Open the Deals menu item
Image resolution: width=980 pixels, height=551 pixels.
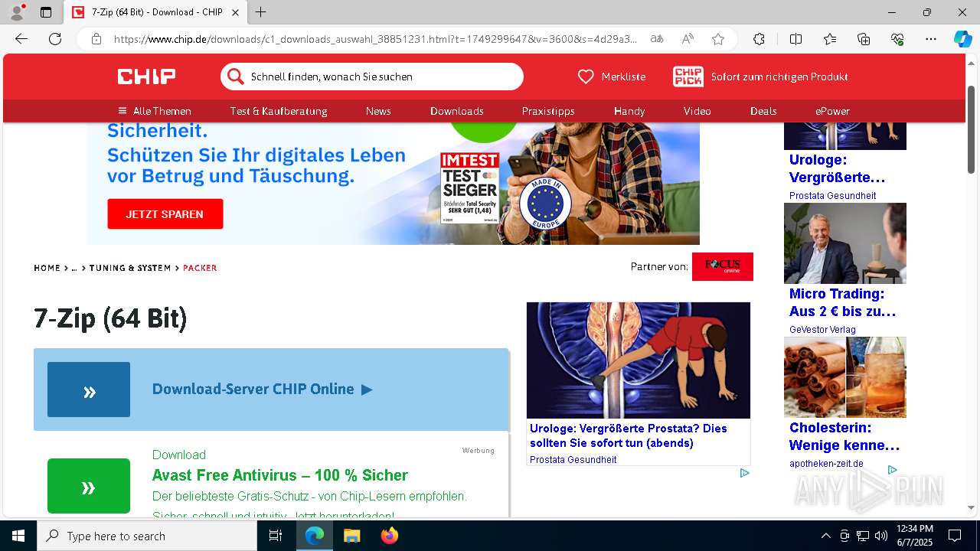[763, 111]
